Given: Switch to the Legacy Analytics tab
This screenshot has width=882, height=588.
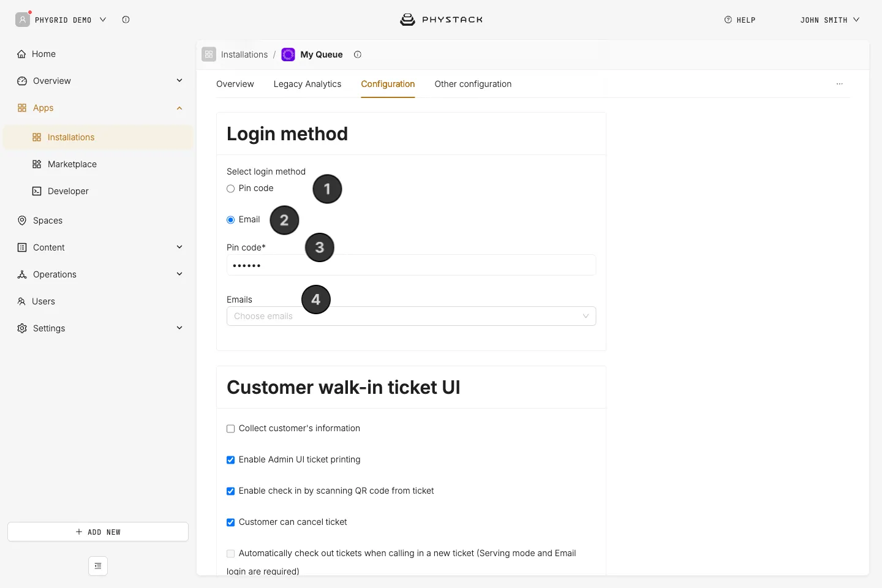Looking at the screenshot, I should (307, 84).
